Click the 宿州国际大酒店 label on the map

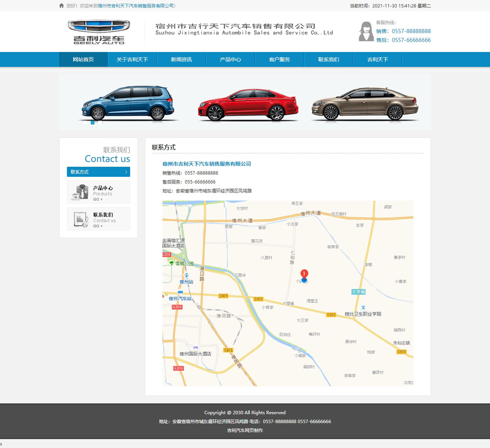196,354
